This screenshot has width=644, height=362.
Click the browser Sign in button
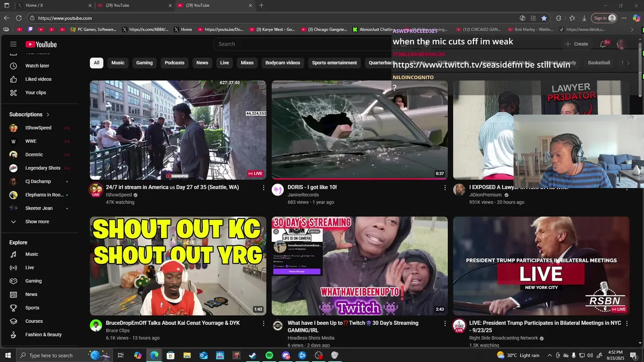pos(604,18)
